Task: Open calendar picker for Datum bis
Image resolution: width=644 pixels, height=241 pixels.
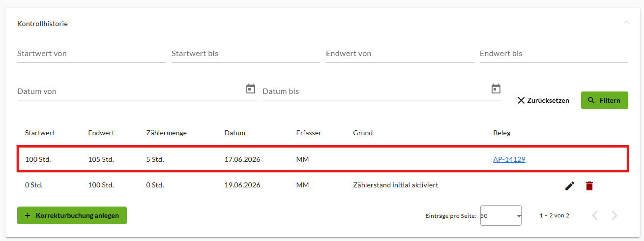Action: pos(496,89)
